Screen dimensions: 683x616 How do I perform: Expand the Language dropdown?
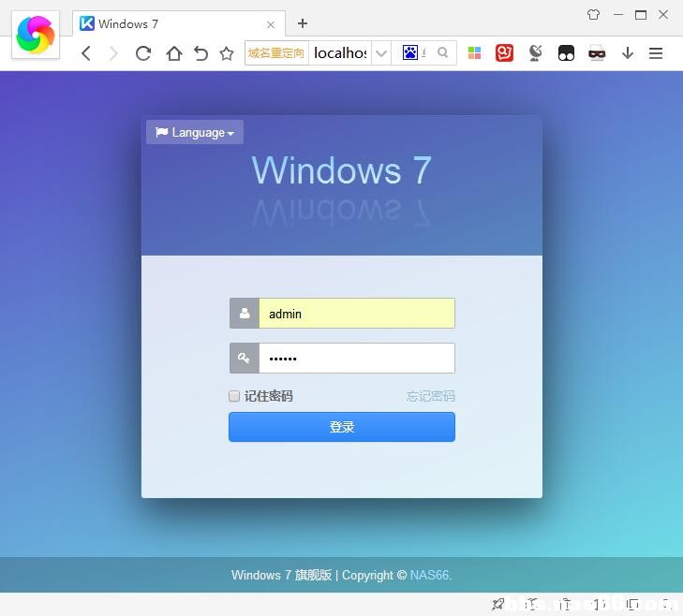click(195, 132)
